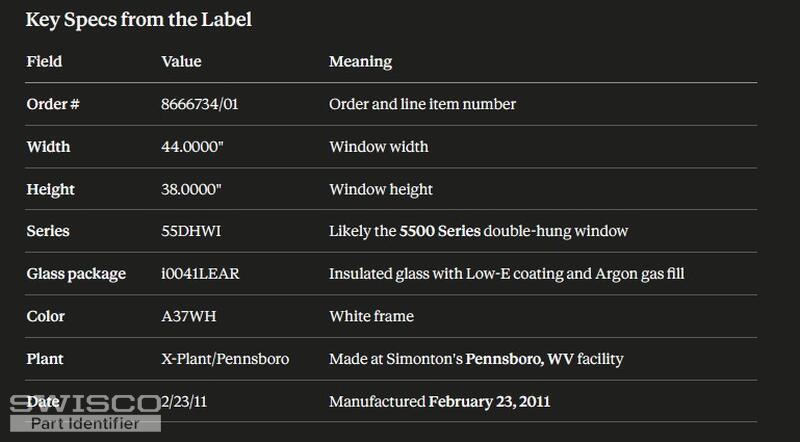
Task: Click the Order and line item number text
Action: coord(422,104)
